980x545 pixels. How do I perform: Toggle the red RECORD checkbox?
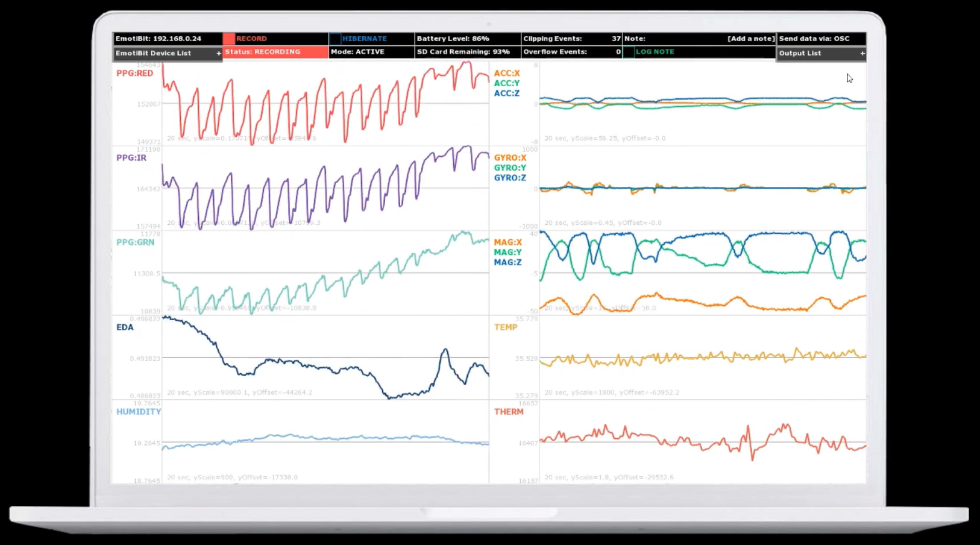(229, 39)
